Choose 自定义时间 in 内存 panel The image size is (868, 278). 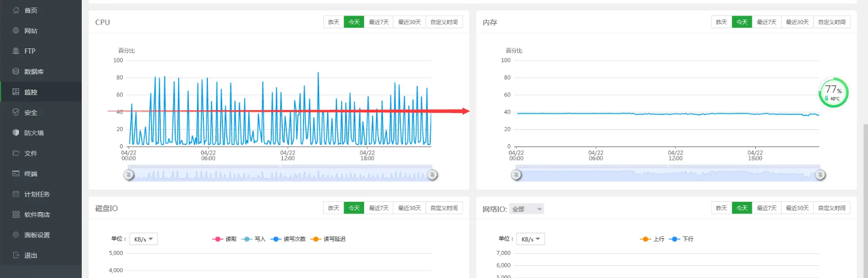click(832, 22)
